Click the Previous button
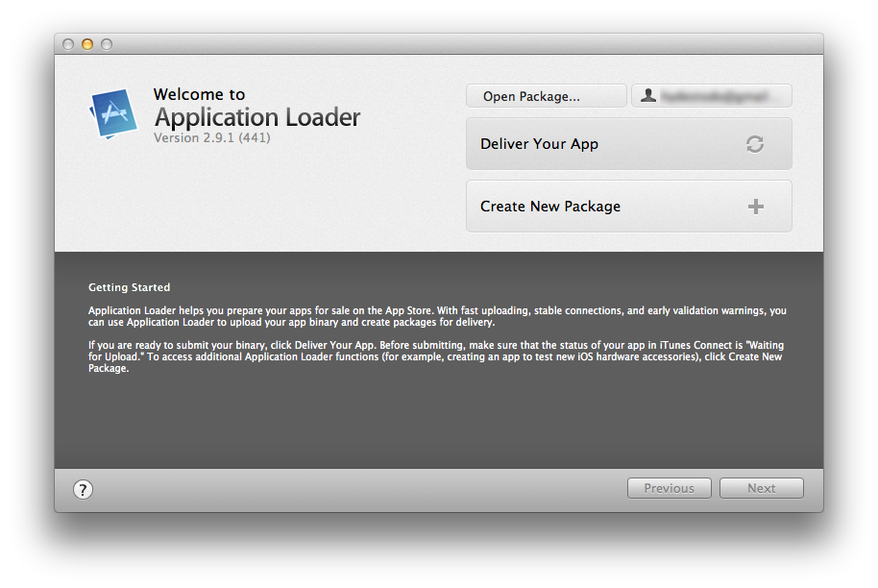This screenshot has height=588, width=878. tap(670, 488)
